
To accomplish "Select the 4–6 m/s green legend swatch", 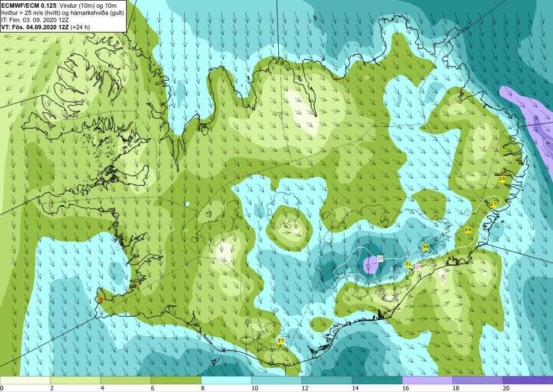I will 126,380.
